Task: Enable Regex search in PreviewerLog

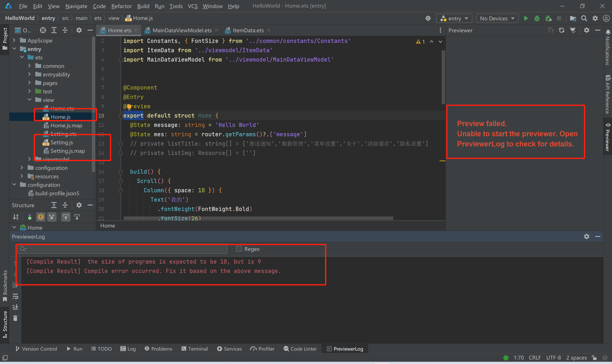Action: (x=239, y=249)
